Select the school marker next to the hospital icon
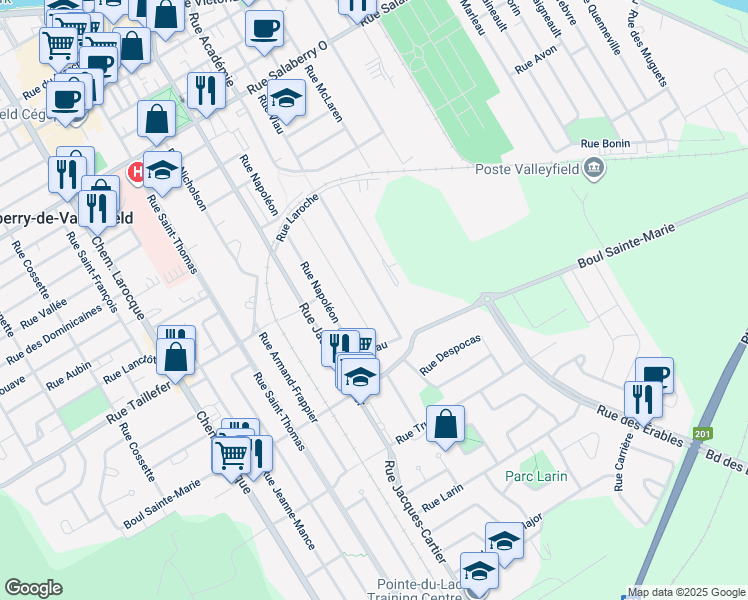 coord(162,171)
